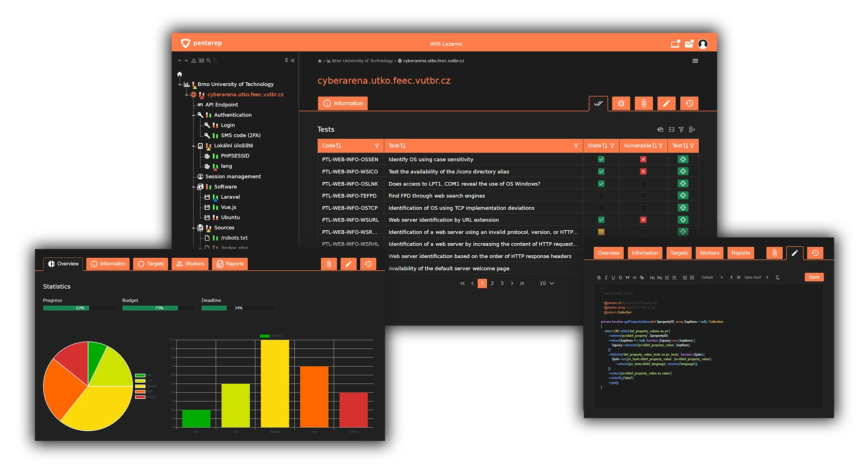868x470 pixels.
Task: Click the column visibility eye icon above Tests
Action: click(x=660, y=129)
